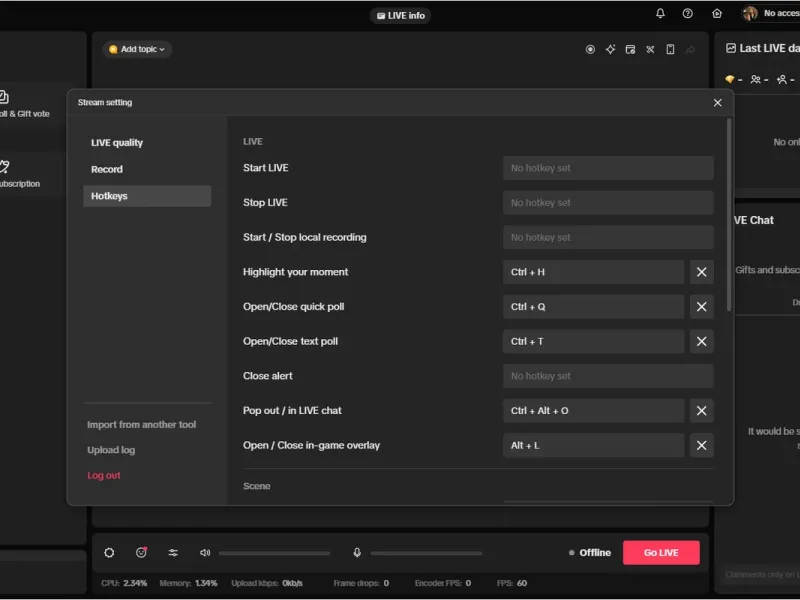Set a hotkey in Start LIVE field
The width and height of the screenshot is (800, 600).
coord(608,168)
